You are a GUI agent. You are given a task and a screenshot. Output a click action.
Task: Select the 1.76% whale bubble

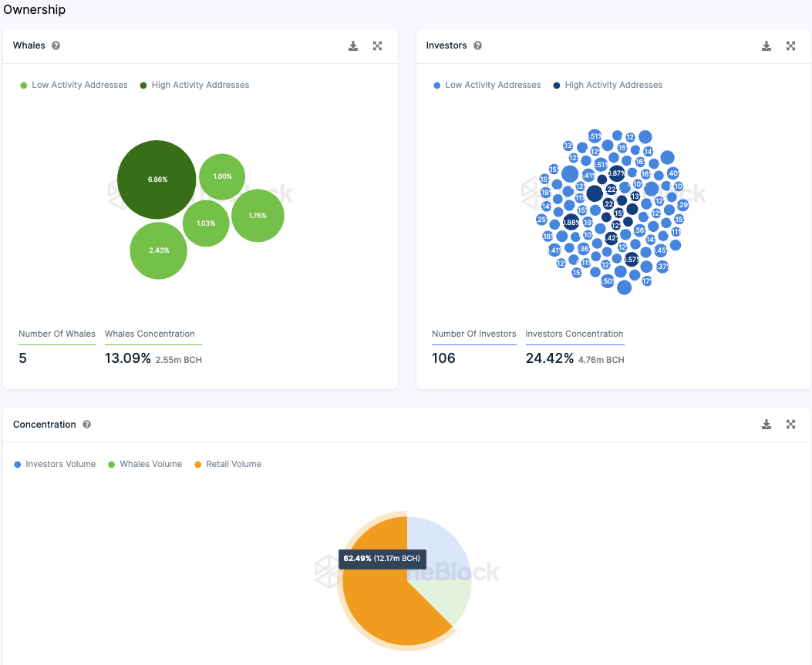pos(258,216)
